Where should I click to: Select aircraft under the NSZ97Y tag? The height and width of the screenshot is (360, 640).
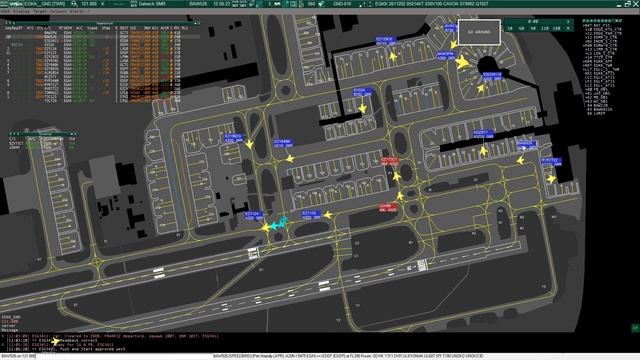(x=484, y=151)
